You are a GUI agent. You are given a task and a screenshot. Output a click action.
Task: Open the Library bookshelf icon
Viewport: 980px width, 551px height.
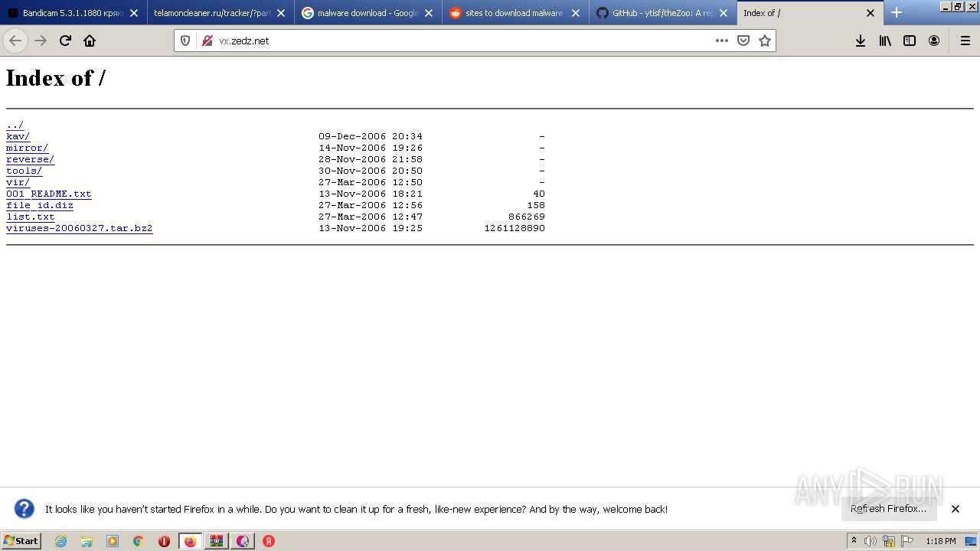click(885, 41)
